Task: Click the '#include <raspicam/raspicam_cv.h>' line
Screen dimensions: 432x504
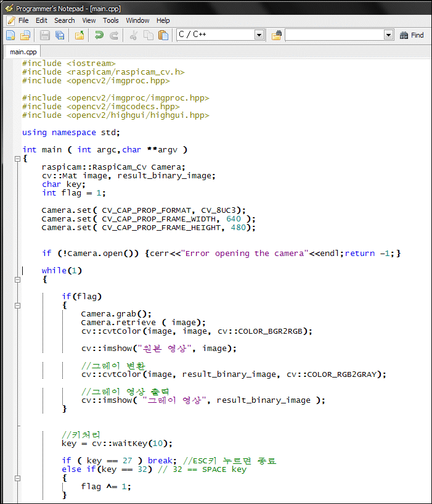Action: click(104, 72)
